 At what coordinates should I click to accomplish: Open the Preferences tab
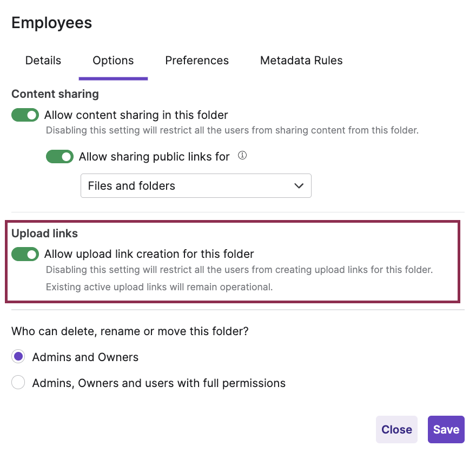click(x=197, y=61)
